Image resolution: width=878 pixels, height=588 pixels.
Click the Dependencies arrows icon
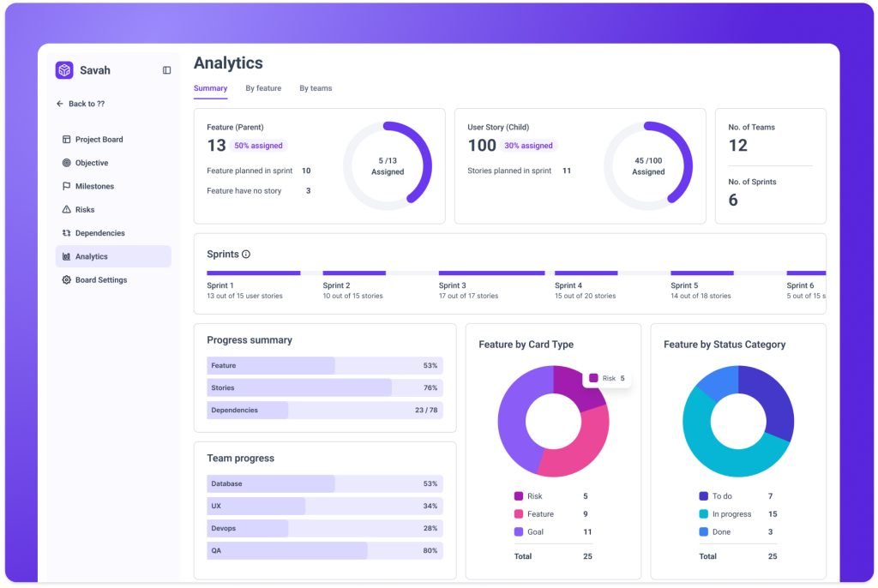[66, 233]
